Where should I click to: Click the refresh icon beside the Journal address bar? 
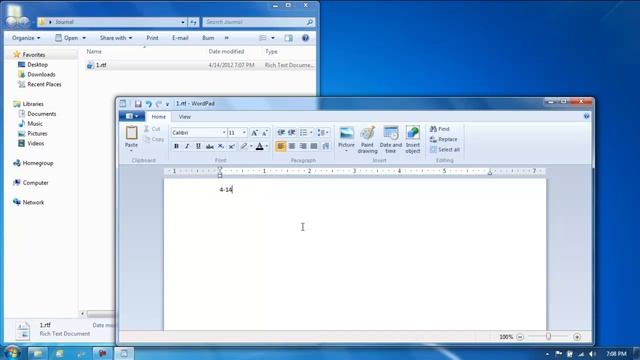[193, 22]
